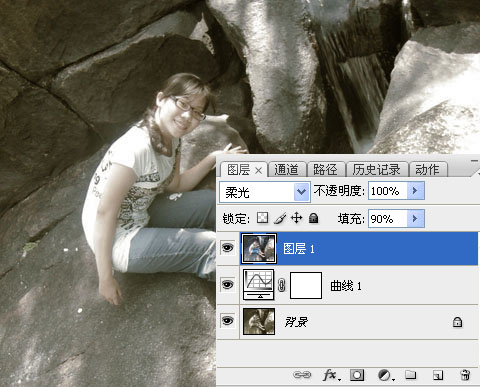Click the 背景 layer lock icon
The image size is (480, 387).
(457, 322)
